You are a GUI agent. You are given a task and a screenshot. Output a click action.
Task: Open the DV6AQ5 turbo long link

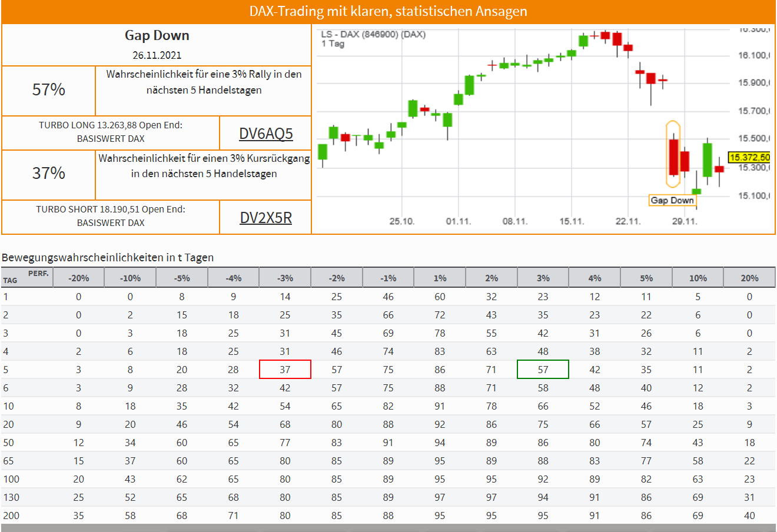click(x=265, y=134)
